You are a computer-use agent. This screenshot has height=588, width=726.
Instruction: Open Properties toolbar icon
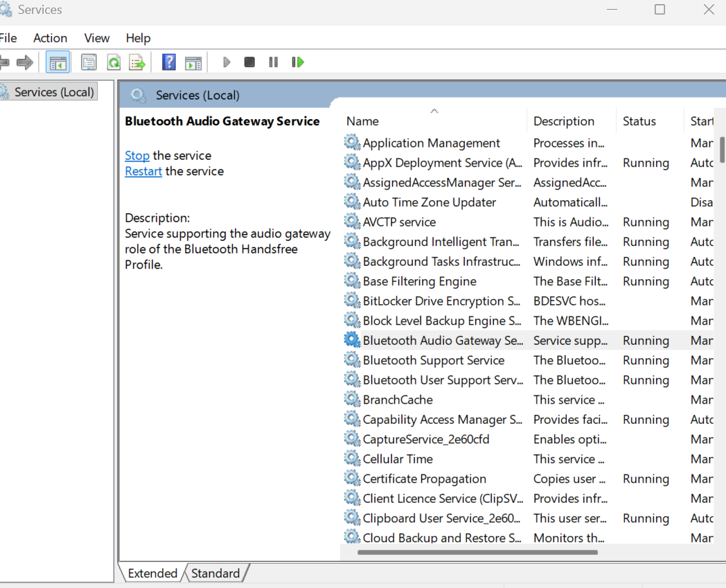coord(89,62)
